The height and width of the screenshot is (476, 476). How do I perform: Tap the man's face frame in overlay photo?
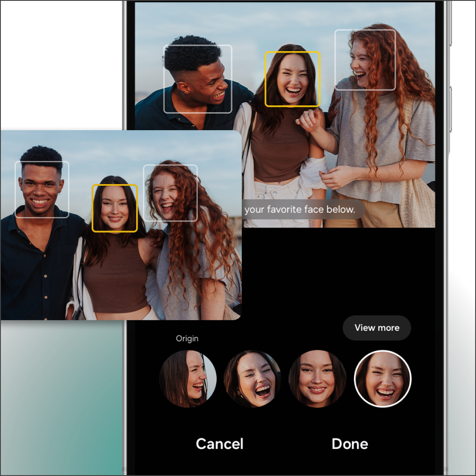pyautogui.click(x=42, y=189)
